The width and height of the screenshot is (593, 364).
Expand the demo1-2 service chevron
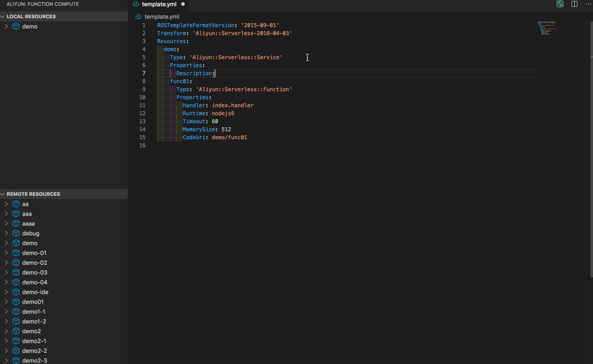[x=6, y=321]
